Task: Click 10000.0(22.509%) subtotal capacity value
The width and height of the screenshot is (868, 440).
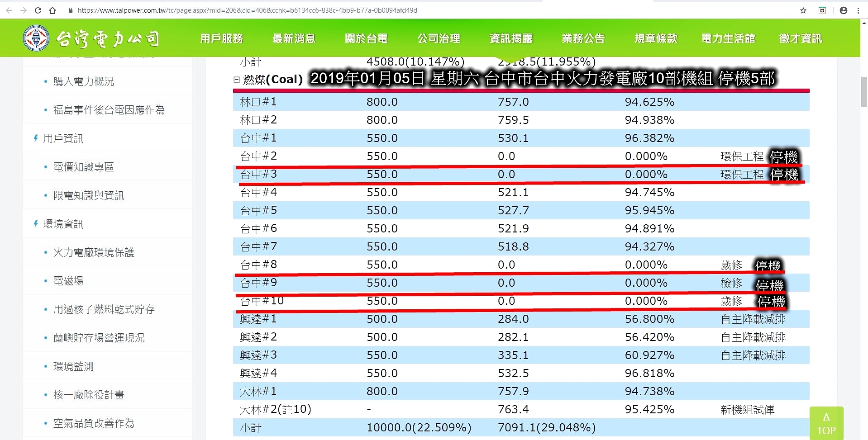Action: (x=419, y=427)
